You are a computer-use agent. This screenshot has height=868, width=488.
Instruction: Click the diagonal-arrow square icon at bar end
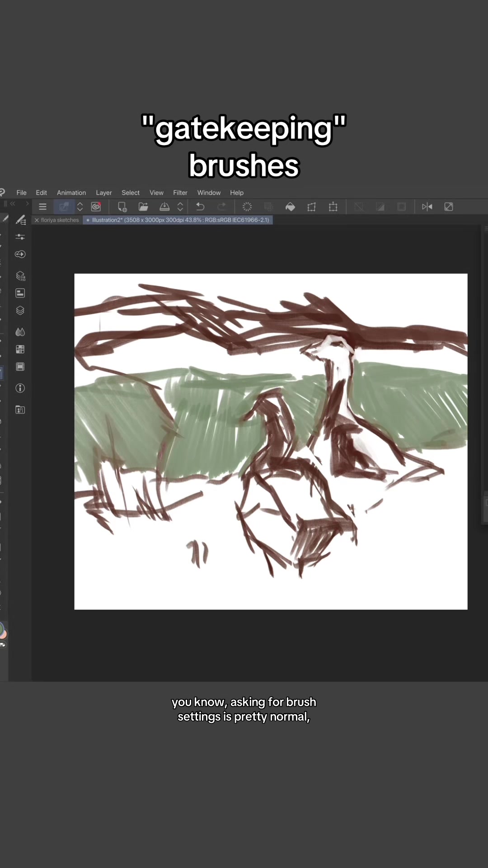(449, 207)
